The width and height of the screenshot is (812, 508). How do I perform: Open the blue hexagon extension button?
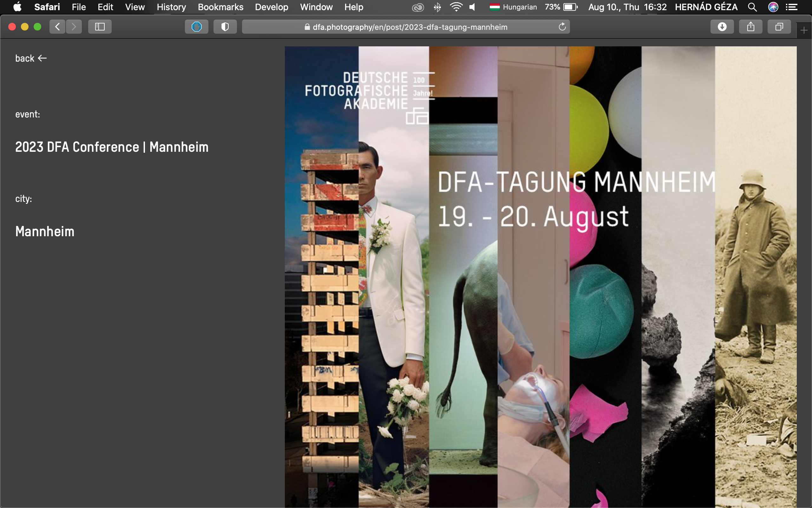197,27
